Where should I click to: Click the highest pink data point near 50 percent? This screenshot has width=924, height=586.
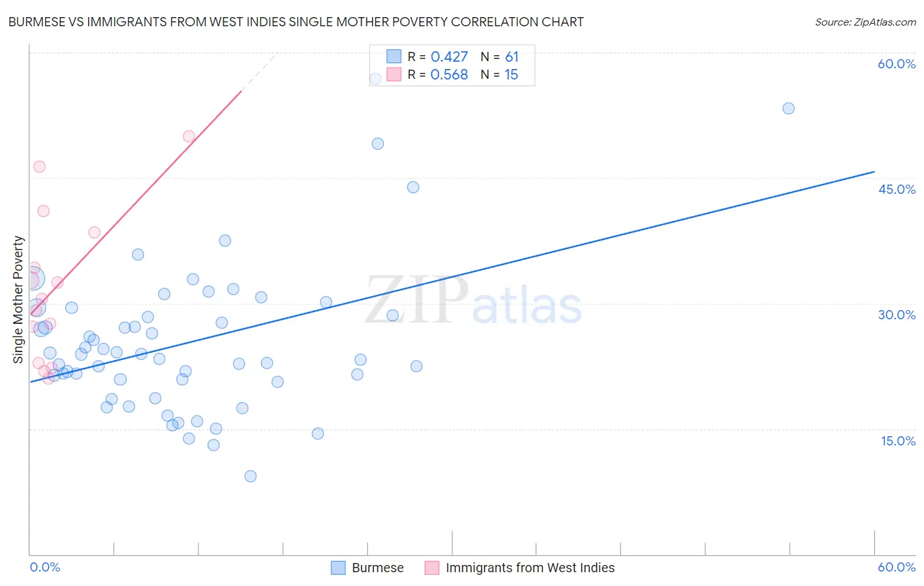pyautogui.click(x=189, y=137)
